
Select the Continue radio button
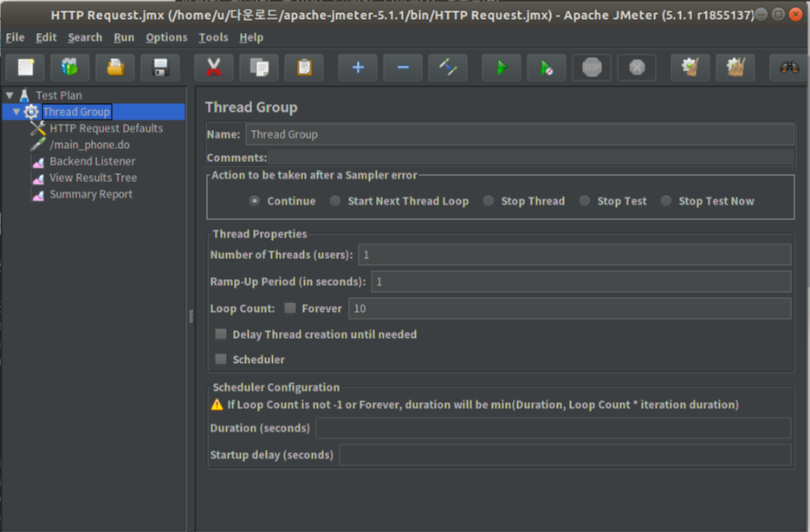(x=255, y=201)
